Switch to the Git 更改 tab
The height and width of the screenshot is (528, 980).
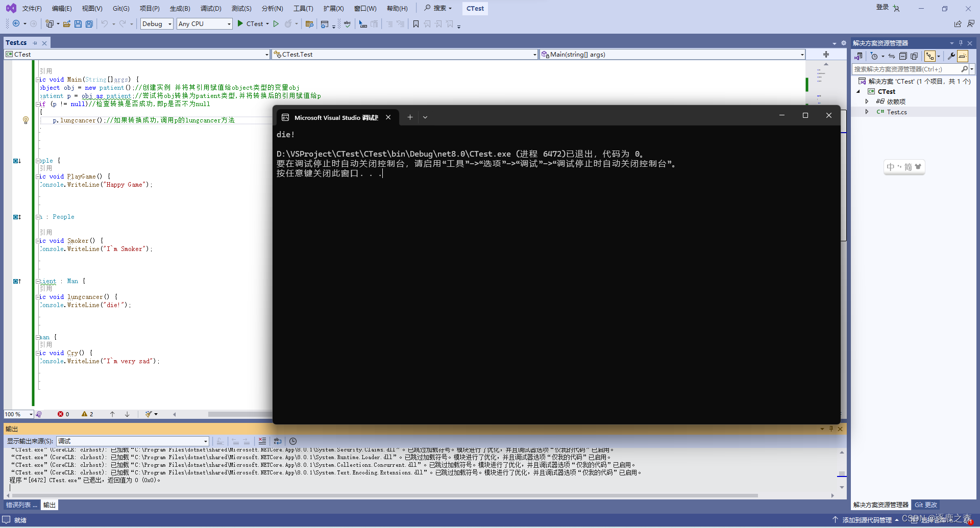(926, 505)
